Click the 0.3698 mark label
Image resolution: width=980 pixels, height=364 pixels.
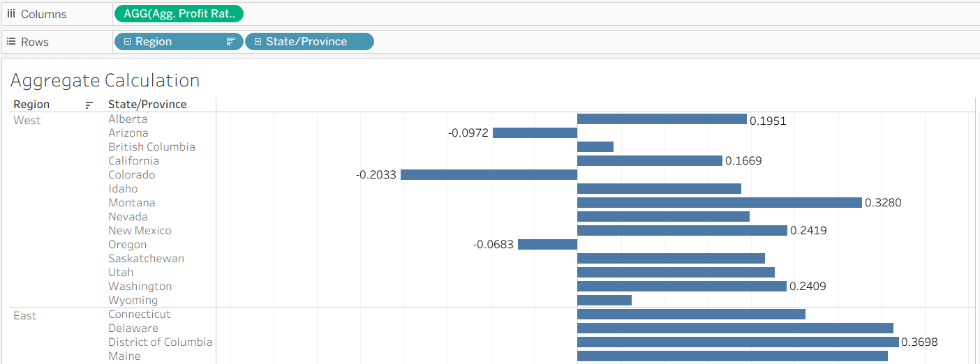pyautogui.click(x=919, y=342)
